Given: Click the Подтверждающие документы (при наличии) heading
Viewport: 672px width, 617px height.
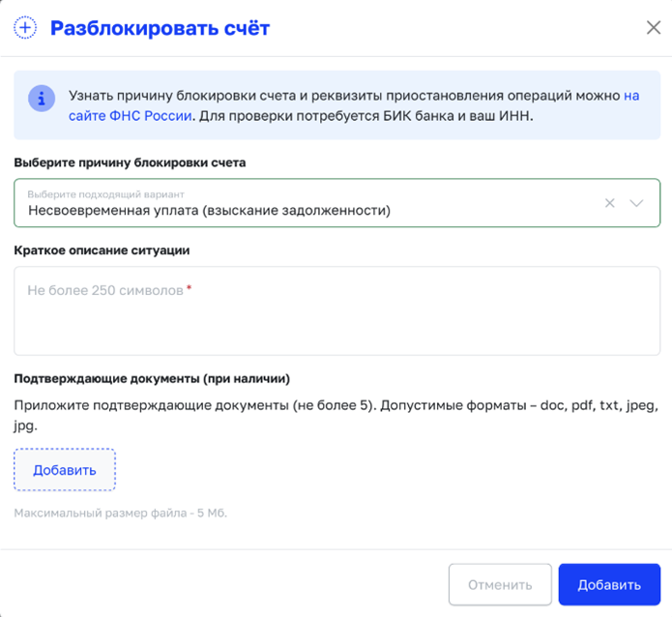Looking at the screenshot, I should pyautogui.click(x=152, y=378).
